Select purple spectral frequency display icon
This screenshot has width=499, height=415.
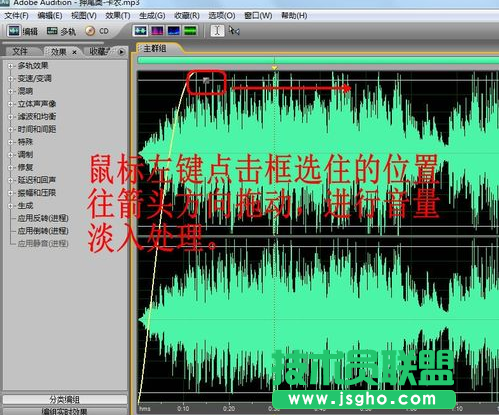point(157,31)
